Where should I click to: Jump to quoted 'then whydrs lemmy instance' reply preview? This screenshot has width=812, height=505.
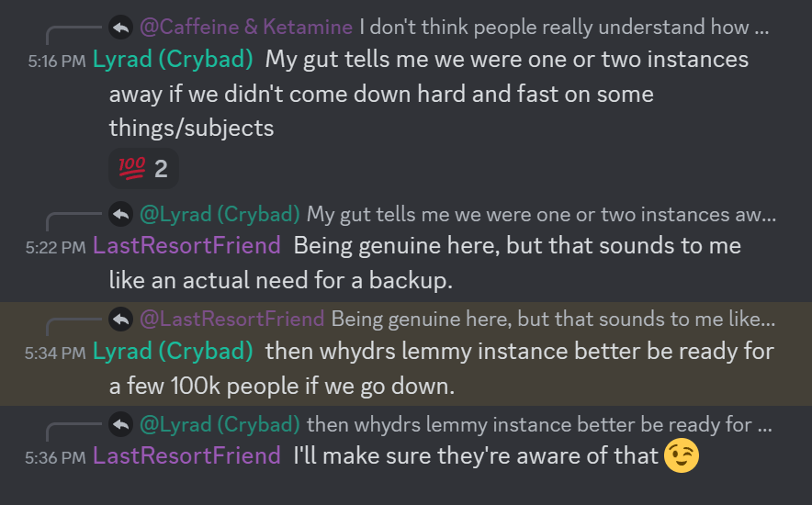coord(539,425)
